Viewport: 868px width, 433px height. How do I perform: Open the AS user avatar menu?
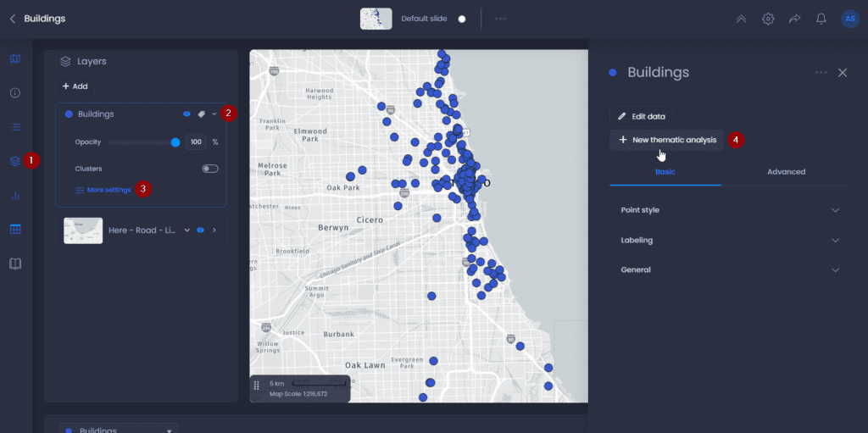[849, 19]
